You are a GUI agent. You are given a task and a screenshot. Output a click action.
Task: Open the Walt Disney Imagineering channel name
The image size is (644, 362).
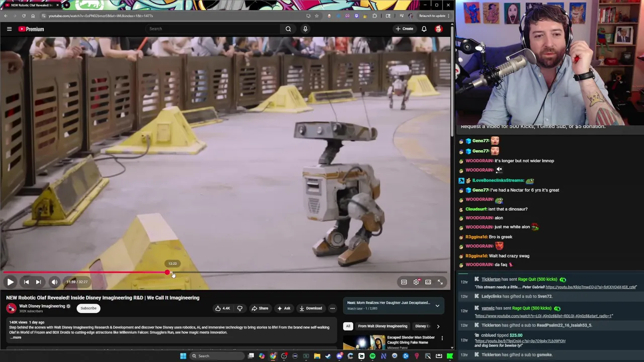coord(42,306)
